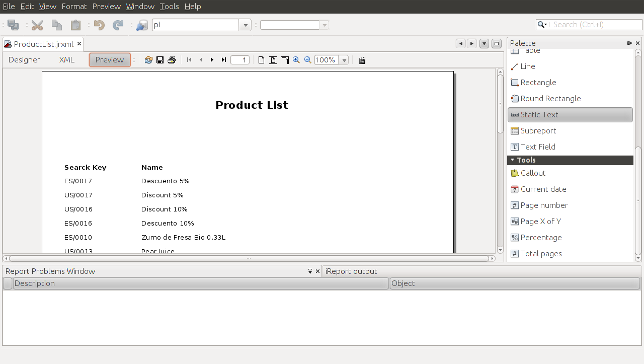The height and width of the screenshot is (364, 644).
Task: Expand the datasource combo box
Action: tap(246, 25)
